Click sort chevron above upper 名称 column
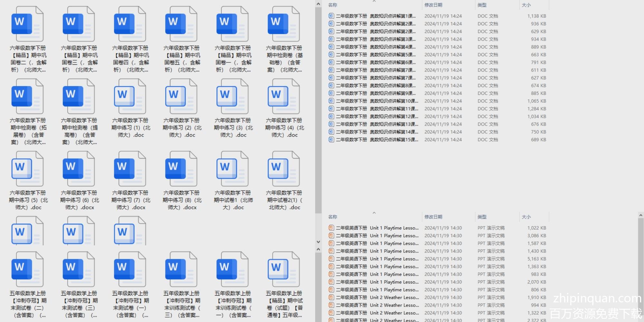This screenshot has width=644, height=322. tap(374, 2)
